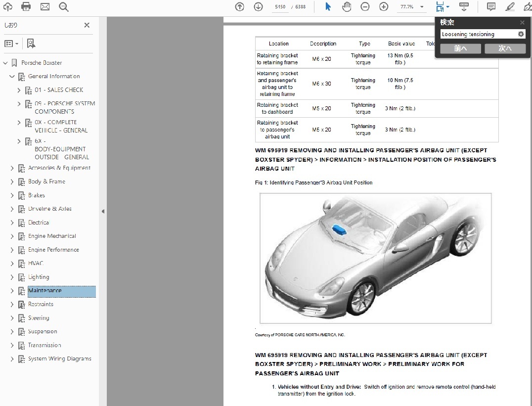Screen dimensions: 532x406
Task: Open the Suspension bookmark
Action: click(43, 331)
